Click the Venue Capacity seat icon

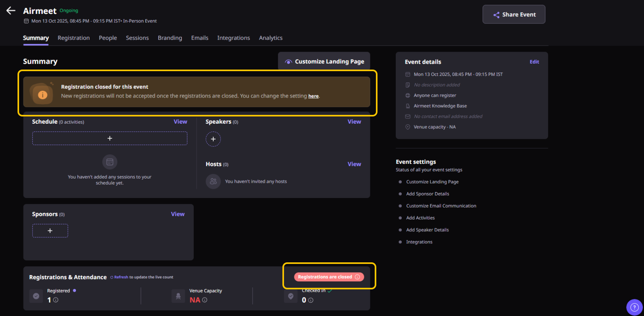coord(178,296)
